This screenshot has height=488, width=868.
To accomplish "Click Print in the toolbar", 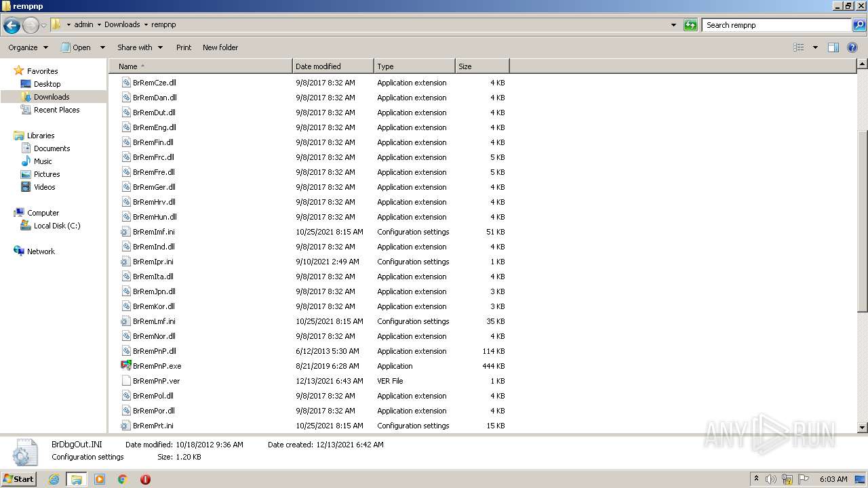I will [x=184, y=47].
